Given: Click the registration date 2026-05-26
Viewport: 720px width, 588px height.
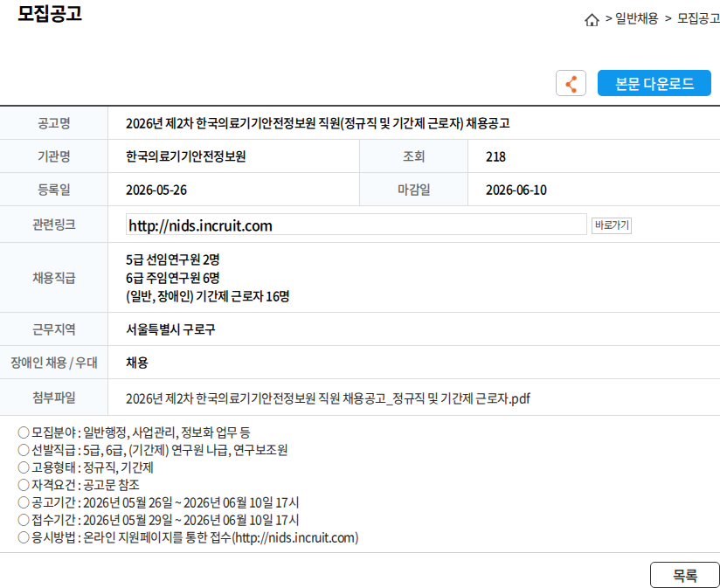Looking at the screenshot, I should [156, 190].
